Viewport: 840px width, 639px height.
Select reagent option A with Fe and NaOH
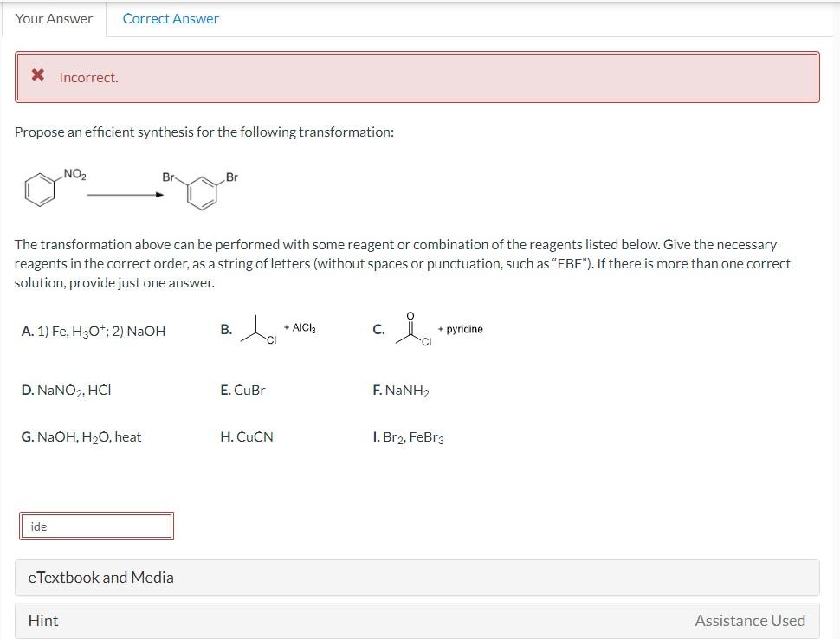93,330
